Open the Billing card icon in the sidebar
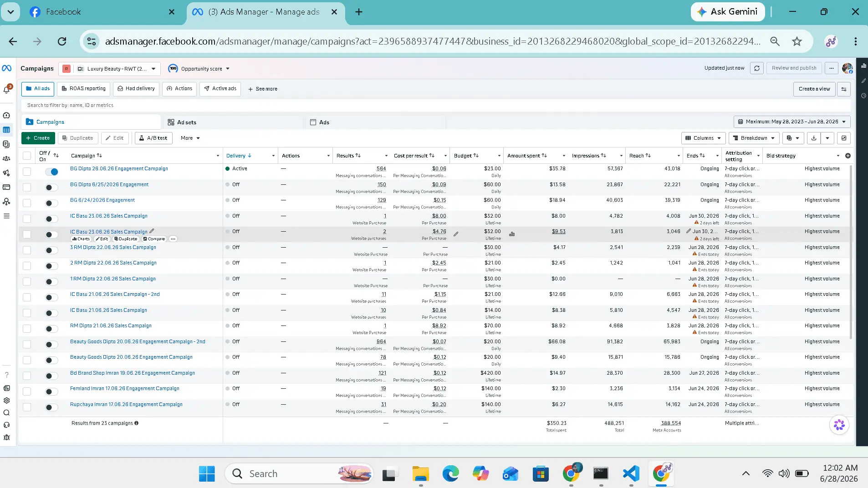Viewport: 868px width, 488px height. tap(6, 187)
